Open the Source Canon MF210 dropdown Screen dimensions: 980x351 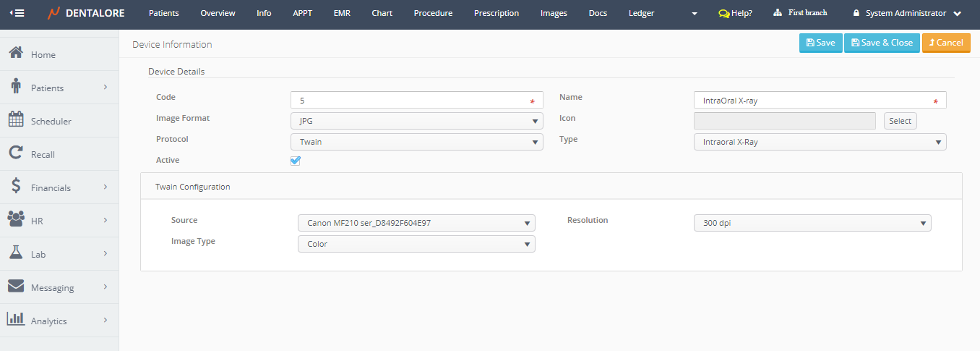click(416, 223)
